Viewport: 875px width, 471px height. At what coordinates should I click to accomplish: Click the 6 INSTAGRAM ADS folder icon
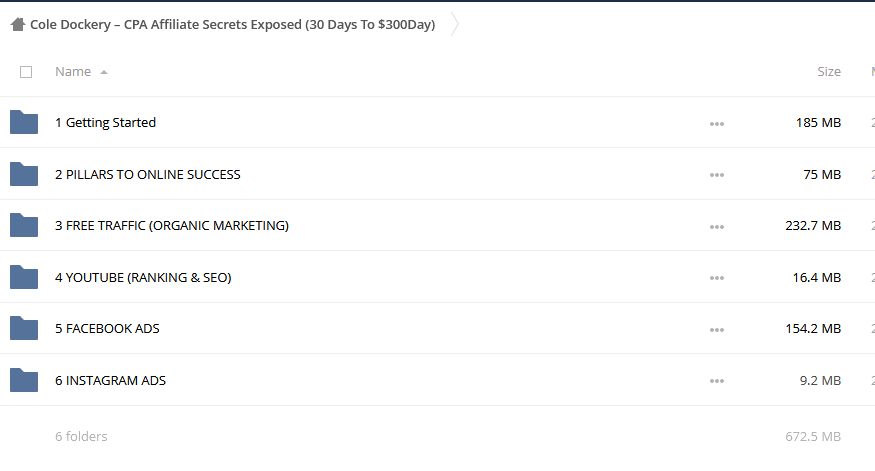24,380
